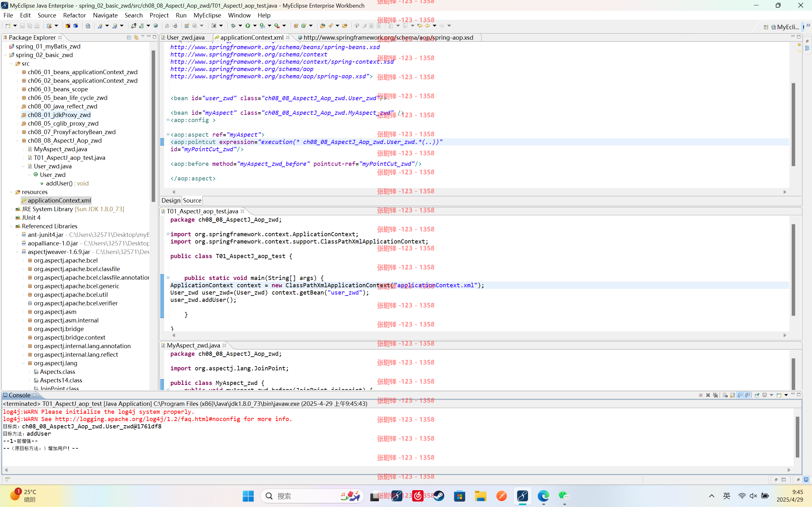Collapse aspectjweaver-1.6.9.jar node
The height and width of the screenshot is (507, 812).
point(17,252)
